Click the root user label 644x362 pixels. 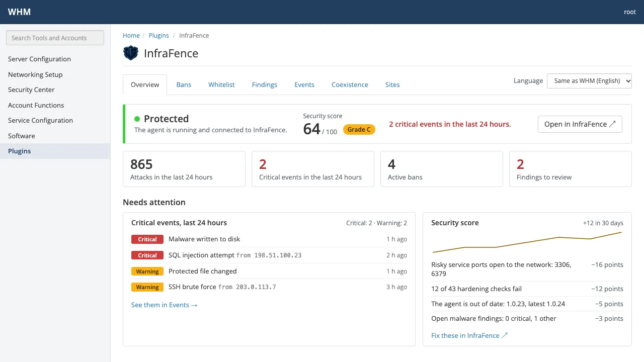pyautogui.click(x=630, y=12)
